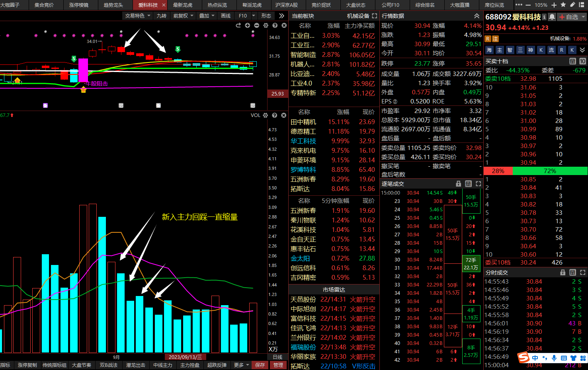
Task: Toggle the 量 icon in 分时成交 header
Action: (x=572, y=273)
